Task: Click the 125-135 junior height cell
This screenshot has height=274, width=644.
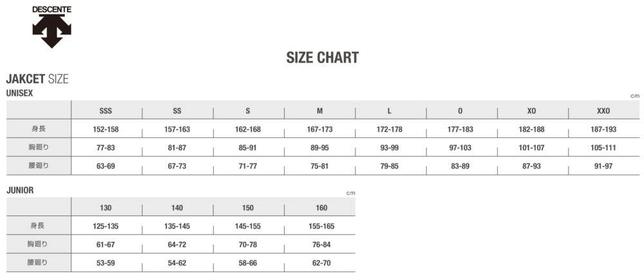Action: click(x=106, y=226)
